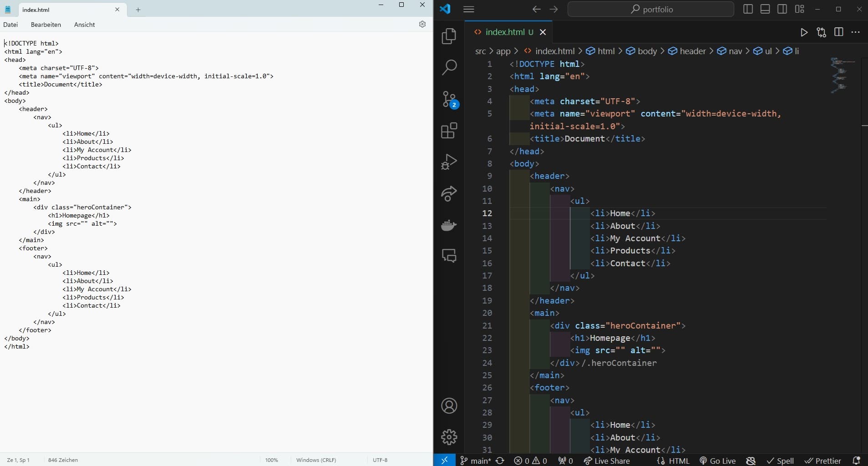The width and height of the screenshot is (868, 466).
Task: Click the <title>Document</title> line in Notepad
Action: (61, 84)
